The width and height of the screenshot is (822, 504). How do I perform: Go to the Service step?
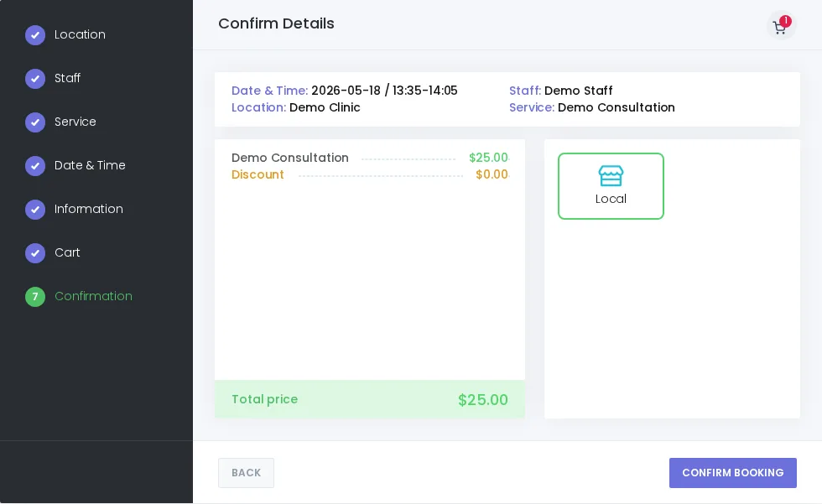coord(75,122)
